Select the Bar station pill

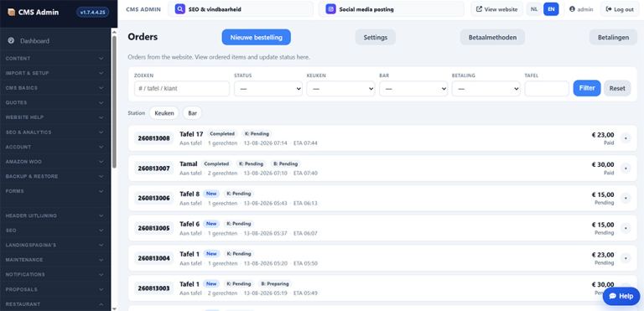pyautogui.click(x=192, y=113)
